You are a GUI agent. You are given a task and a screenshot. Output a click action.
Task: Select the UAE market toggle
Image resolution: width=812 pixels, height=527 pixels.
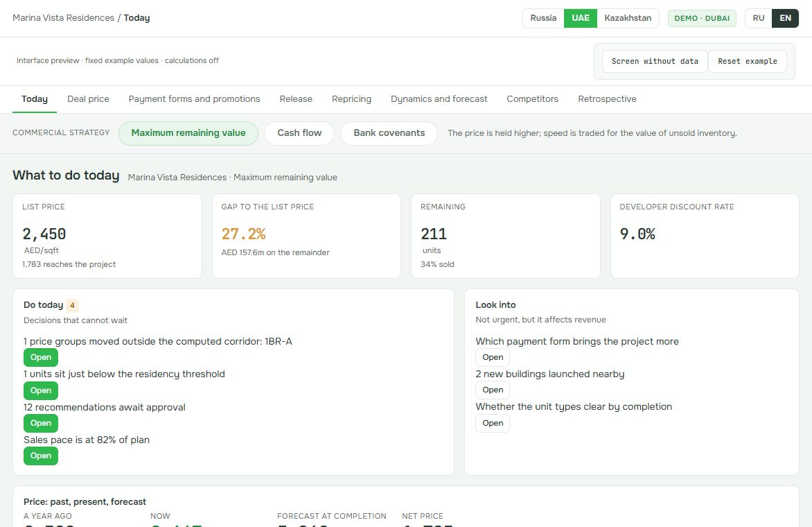(581, 18)
